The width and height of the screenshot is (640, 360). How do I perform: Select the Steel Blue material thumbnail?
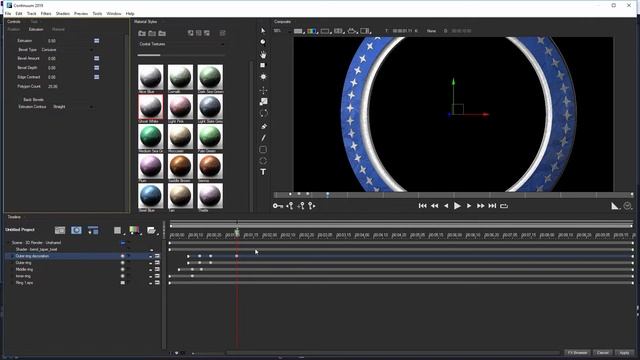151,196
